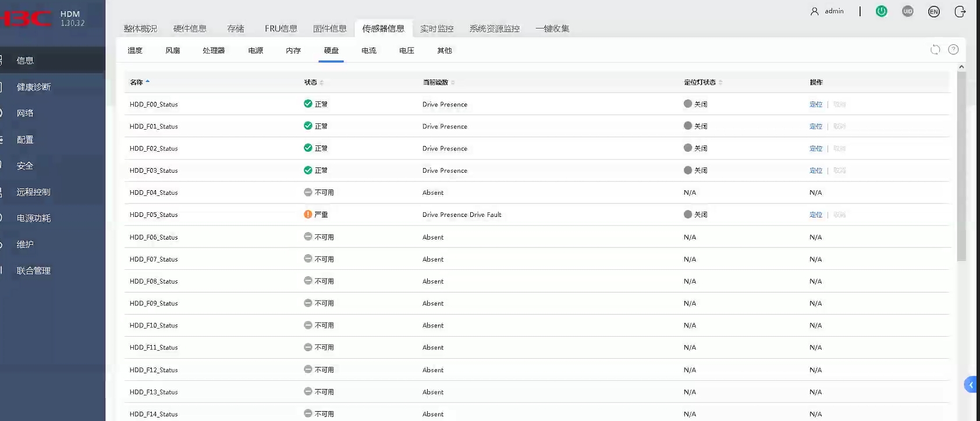Click 定位 link for HDD_F05_Status
Screen dimensions: 980x421
coord(816,215)
